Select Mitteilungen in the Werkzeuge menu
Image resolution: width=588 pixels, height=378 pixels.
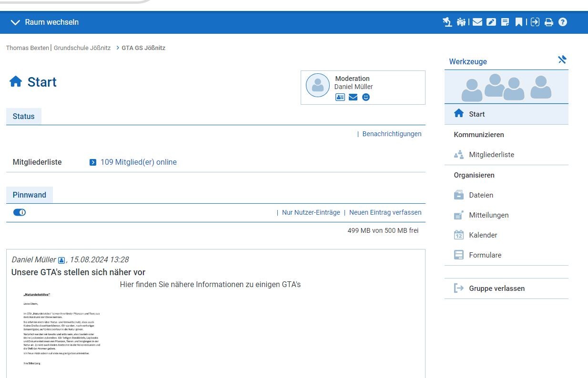click(x=488, y=215)
